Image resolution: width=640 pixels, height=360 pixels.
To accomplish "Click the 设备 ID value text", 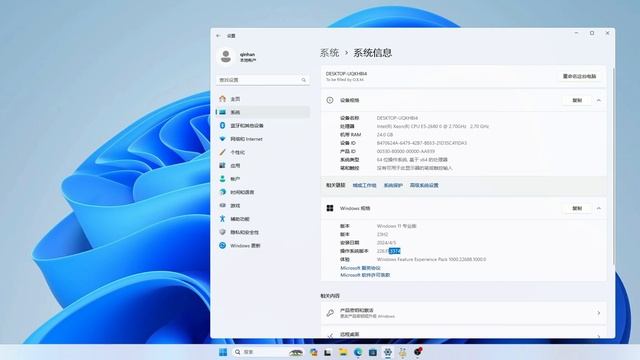I will click(422, 143).
